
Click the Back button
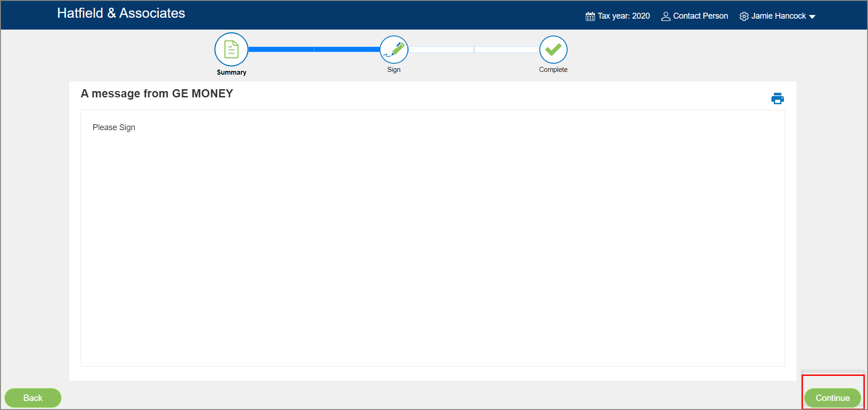click(33, 398)
